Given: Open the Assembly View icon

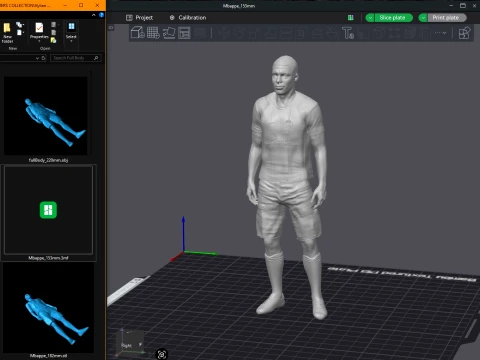Looking at the screenshot, I should click(464, 33).
